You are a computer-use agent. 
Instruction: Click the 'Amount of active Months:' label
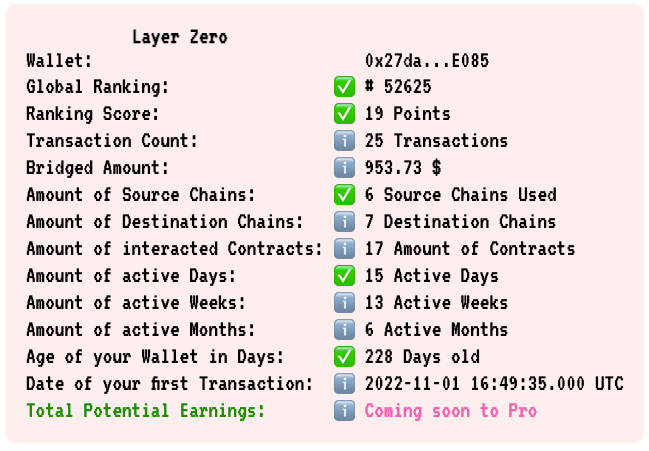141,330
